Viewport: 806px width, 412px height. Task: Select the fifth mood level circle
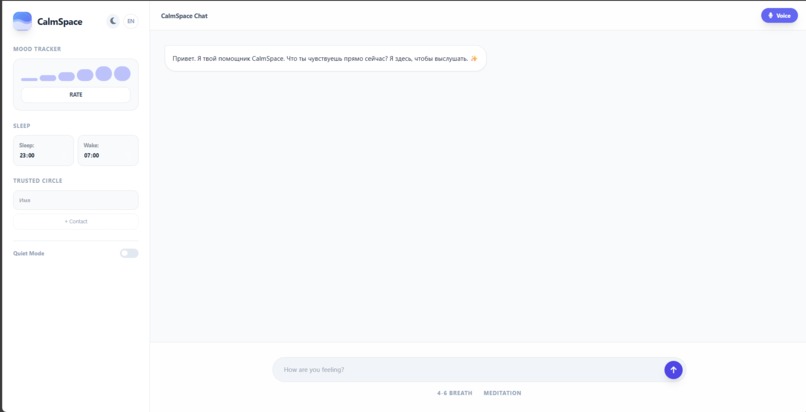point(103,73)
